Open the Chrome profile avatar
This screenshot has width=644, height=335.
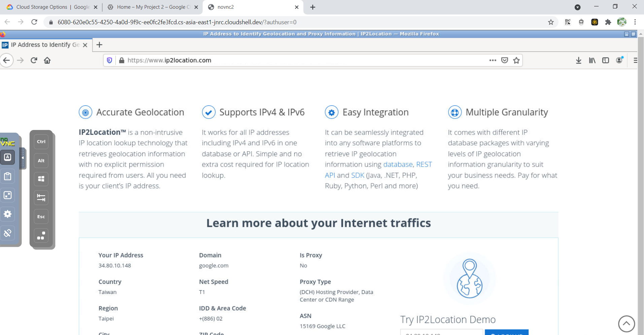pyautogui.click(x=622, y=22)
